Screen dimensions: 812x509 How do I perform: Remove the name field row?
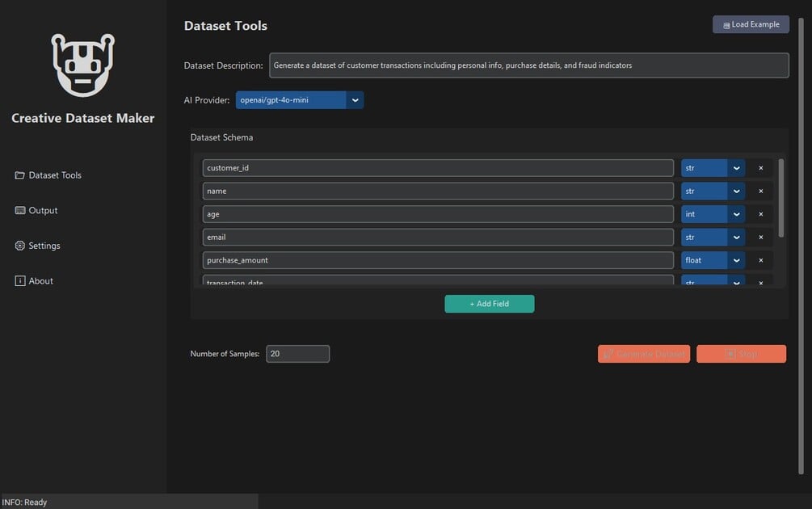[x=761, y=191]
